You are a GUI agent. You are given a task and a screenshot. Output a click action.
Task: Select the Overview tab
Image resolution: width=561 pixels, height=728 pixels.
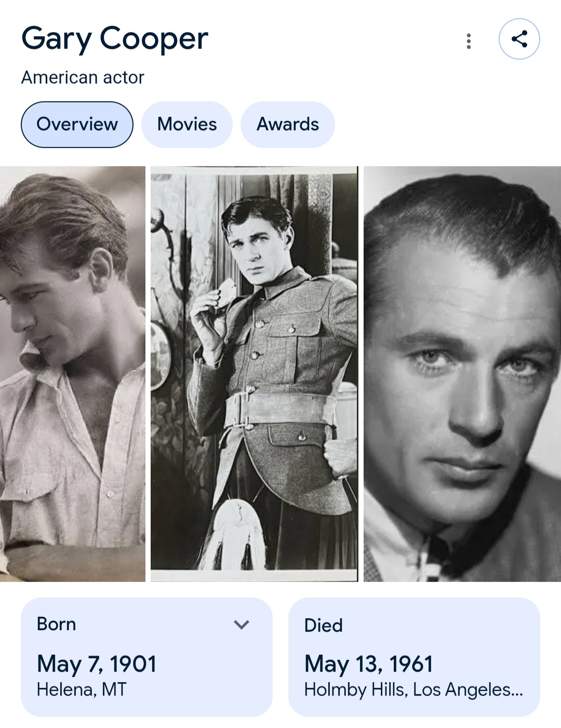coord(77,125)
